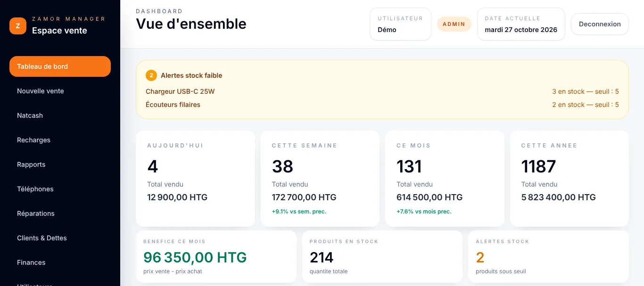This screenshot has width=644, height=286.
Task: Click Benefice ce mois 96 350,00 HTG
Action: (x=195, y=257)
